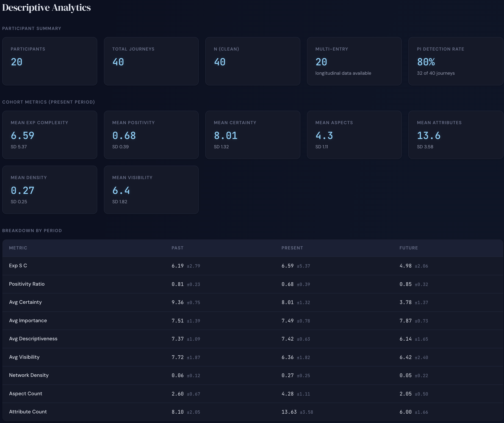The image size is (504, 423).
Task: Select the Exp S C row label
Action: pyautogui.click(x=18, y=266)
